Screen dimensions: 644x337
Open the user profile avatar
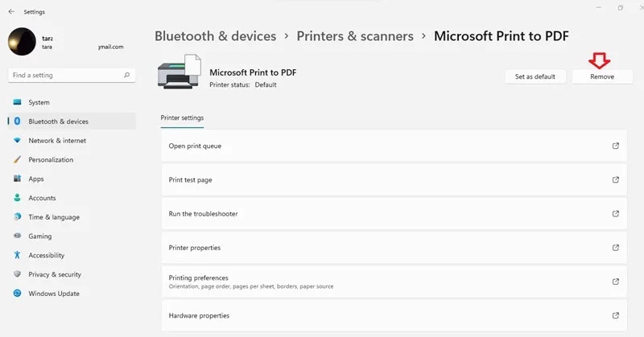click(x=23, y=42)
